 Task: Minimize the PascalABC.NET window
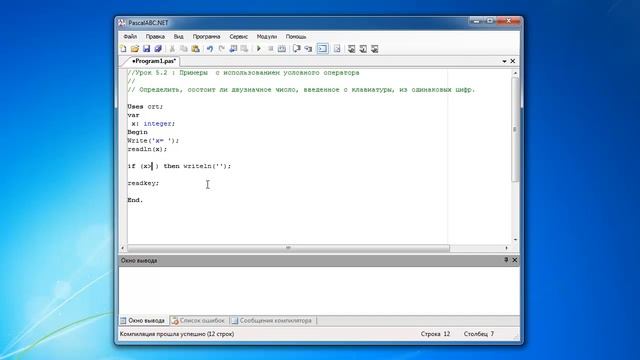(x=476, y=21)
